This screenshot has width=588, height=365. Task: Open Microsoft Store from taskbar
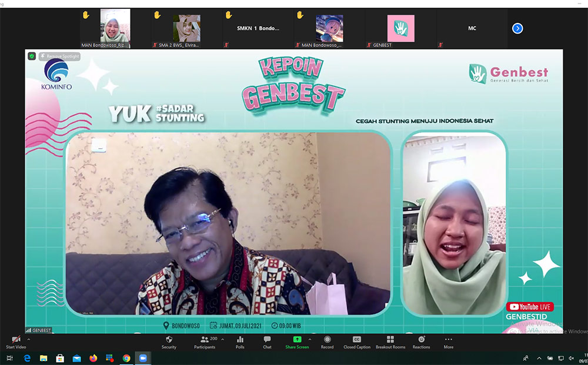[x=60, y=359]
